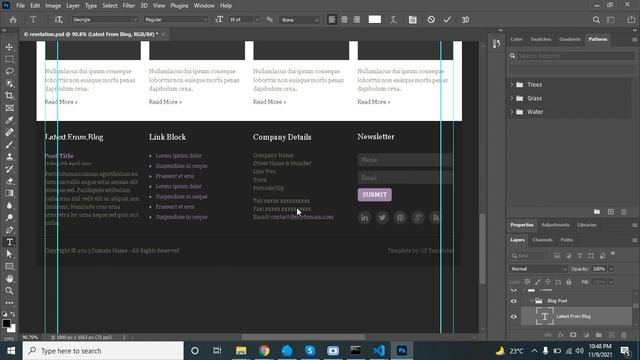The width and height of the screenshot is (640, 360).
Task: Hide the Blog Post group
Action: 514,301
